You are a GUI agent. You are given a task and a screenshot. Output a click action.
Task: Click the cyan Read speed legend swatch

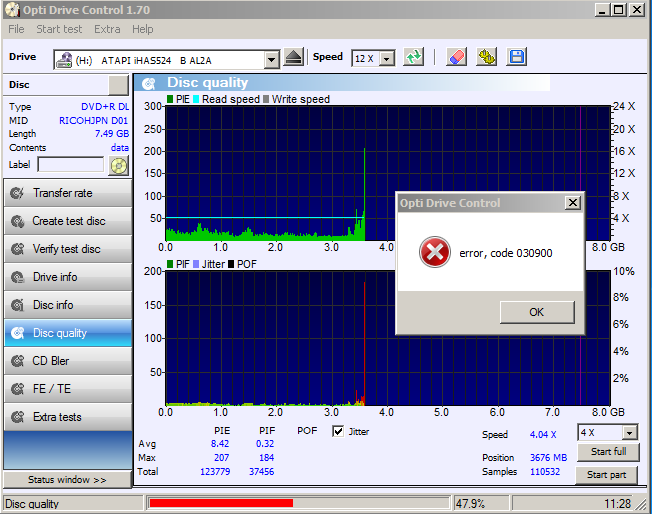(196, 99)
